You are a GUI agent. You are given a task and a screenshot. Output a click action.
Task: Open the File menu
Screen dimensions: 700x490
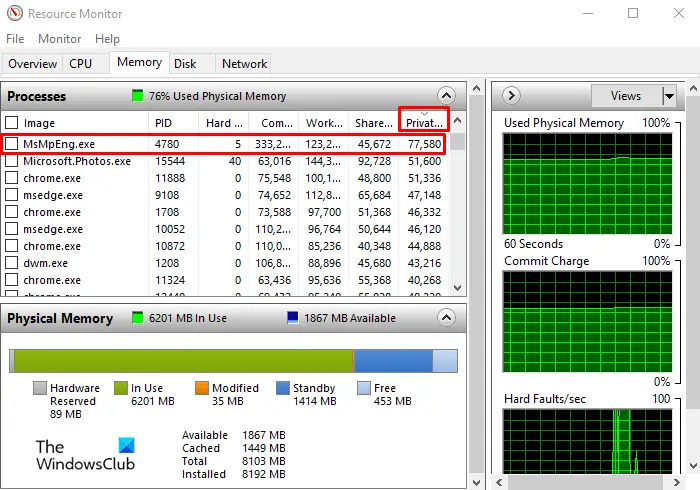15,39
